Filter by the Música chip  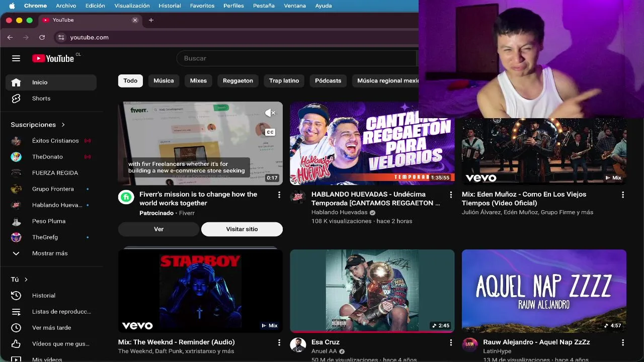[x=164, y=80]
